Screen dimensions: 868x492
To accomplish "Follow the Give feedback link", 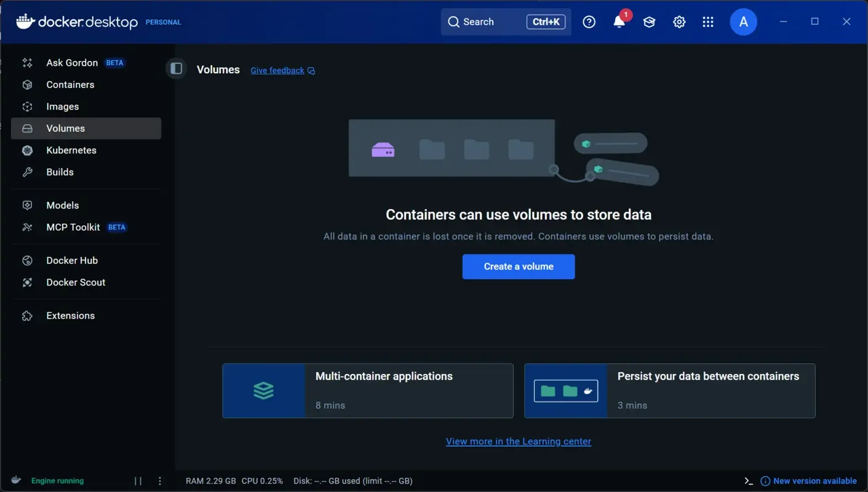I will 277,70.
